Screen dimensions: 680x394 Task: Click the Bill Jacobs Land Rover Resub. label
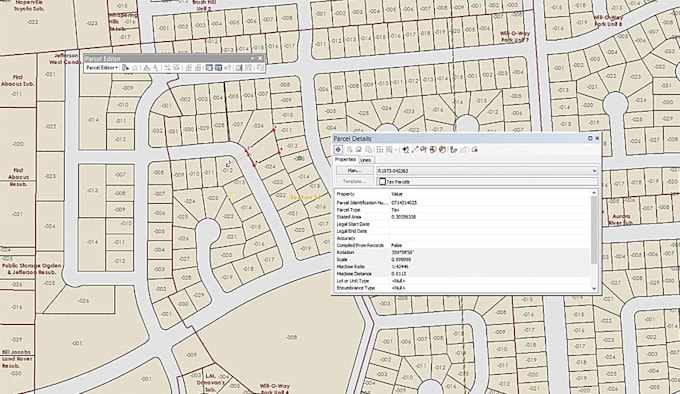(17, 359)
